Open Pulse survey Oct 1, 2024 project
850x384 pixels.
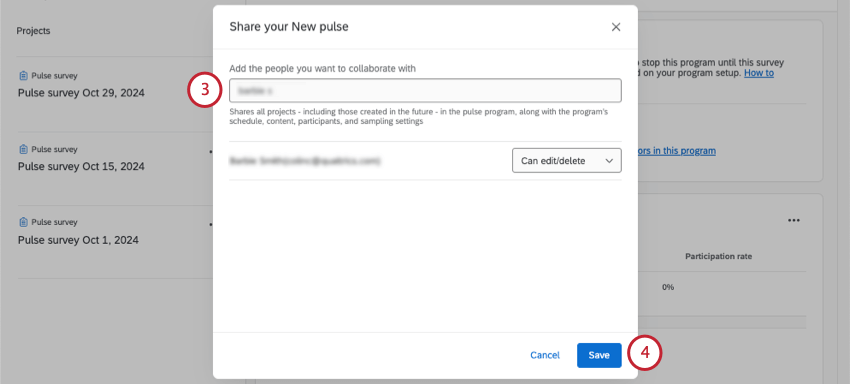click(x=78, y=240)
